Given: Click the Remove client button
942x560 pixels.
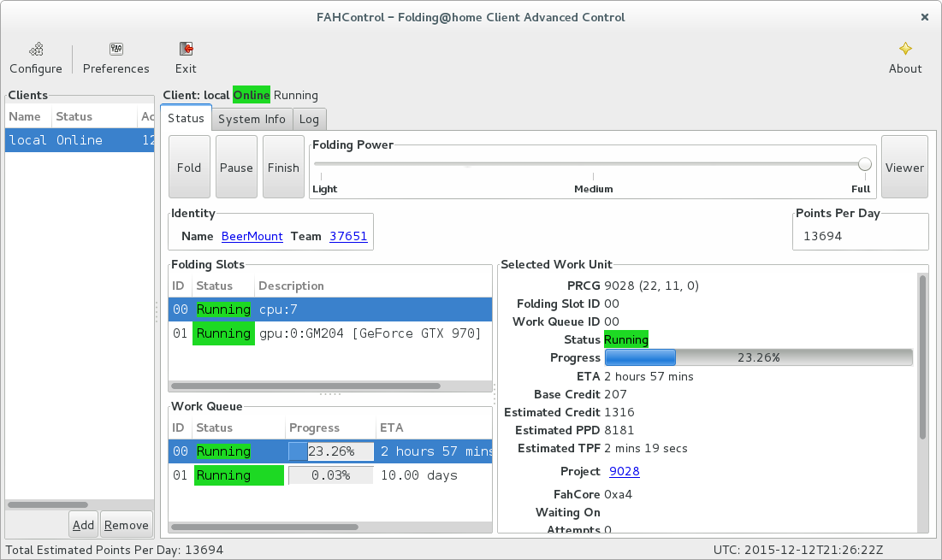Looking at the screenshot, I should coord(126,525).
